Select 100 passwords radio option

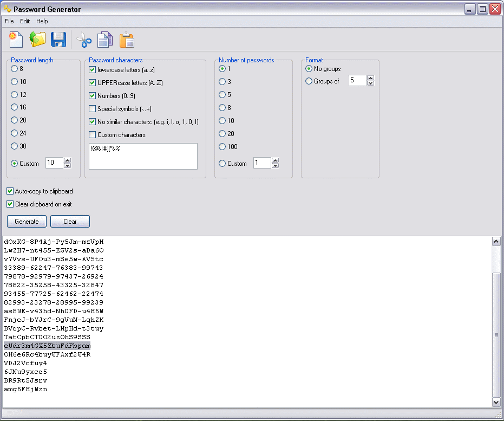pyautogui.click(x=222, y=147)
